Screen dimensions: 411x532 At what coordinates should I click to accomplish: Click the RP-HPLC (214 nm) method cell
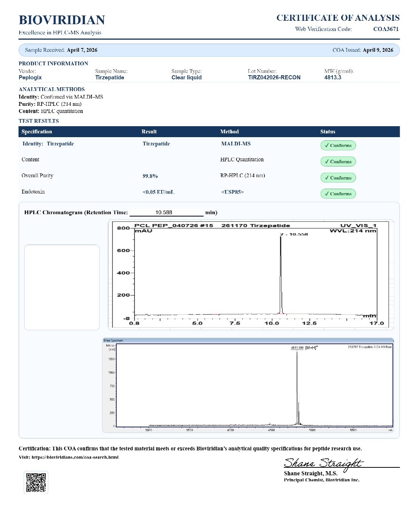pyautogui.click(x=243, y=176)
